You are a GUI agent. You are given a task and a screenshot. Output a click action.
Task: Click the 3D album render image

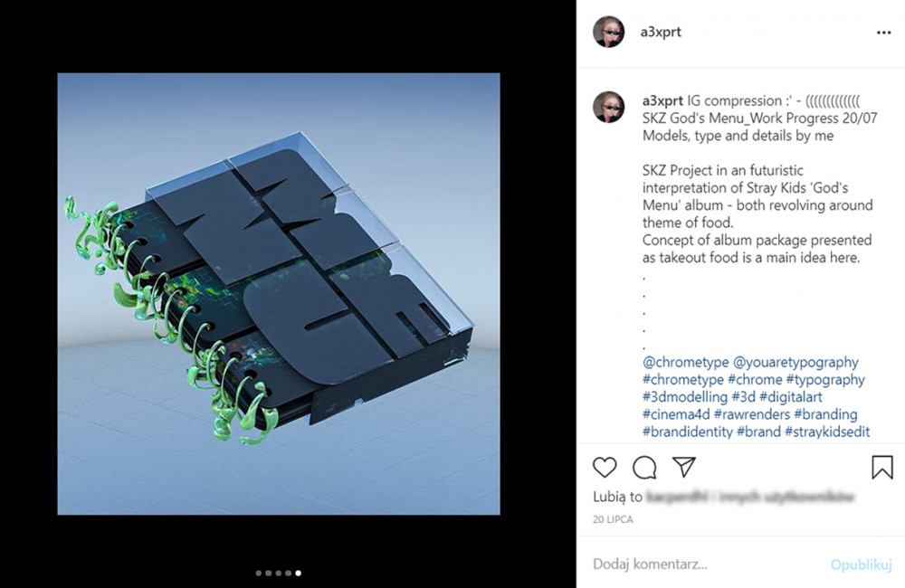[279, 294]
